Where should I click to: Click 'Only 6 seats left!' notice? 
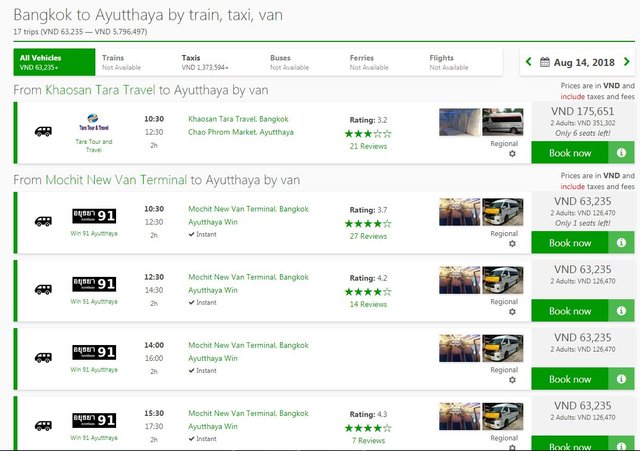(582, 133)
